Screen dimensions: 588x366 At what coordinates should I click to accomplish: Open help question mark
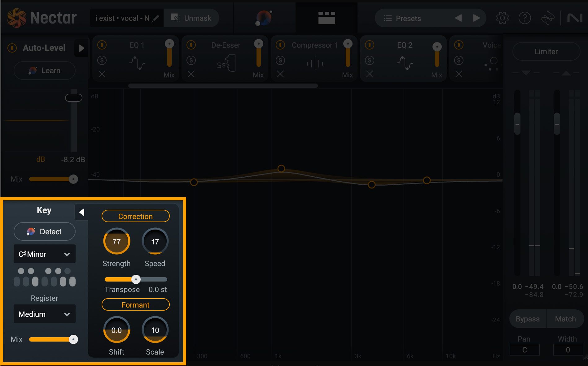[x=524, y=18]
